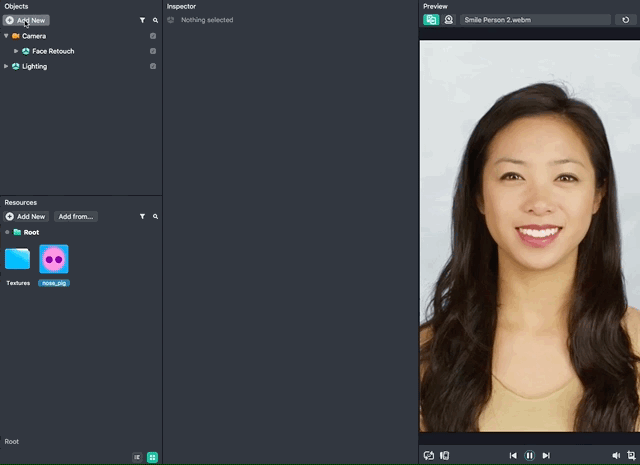Switch preview to webcam source

point(448,19)
